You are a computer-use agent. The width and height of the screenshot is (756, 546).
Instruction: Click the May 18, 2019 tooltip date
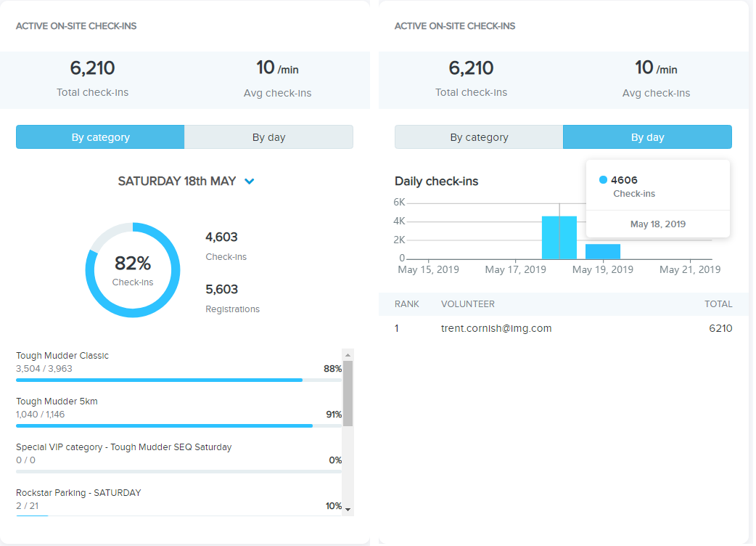point(657,224)
